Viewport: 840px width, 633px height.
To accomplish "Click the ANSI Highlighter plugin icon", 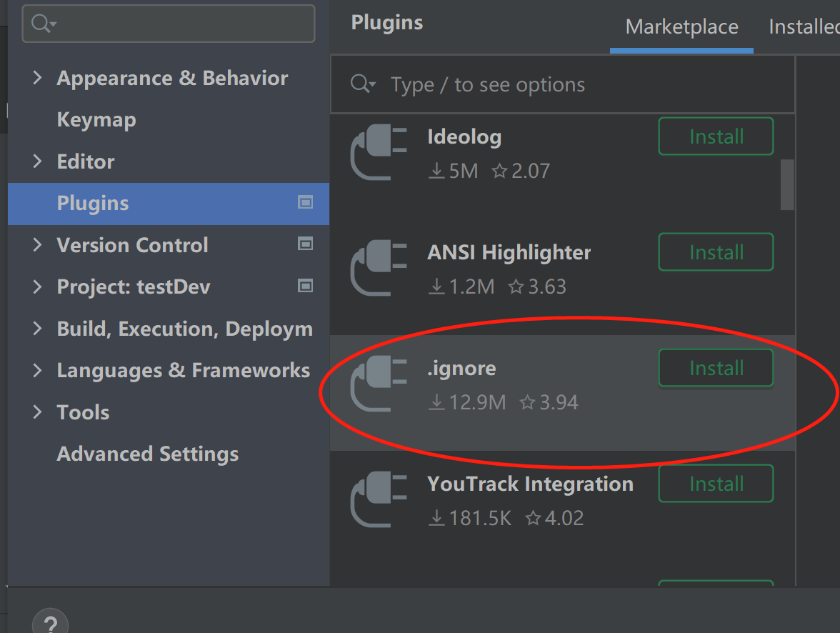I will coord(379,269).
